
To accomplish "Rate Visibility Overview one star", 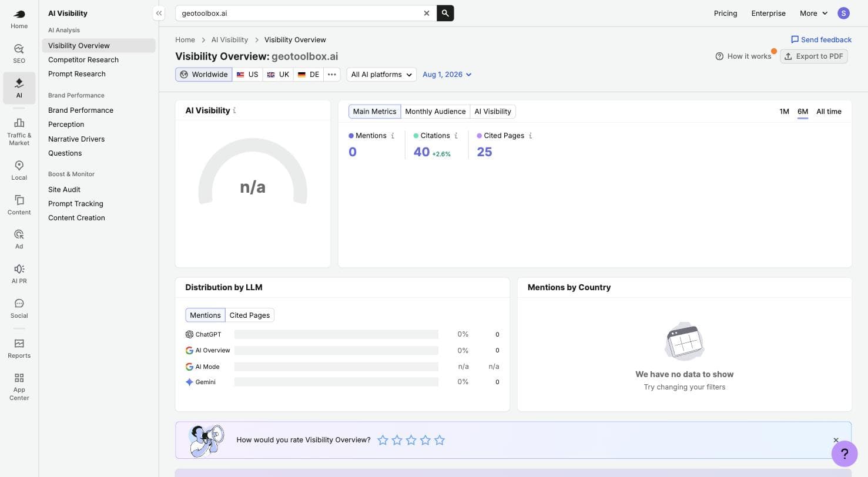I will [x=383, y=440].
